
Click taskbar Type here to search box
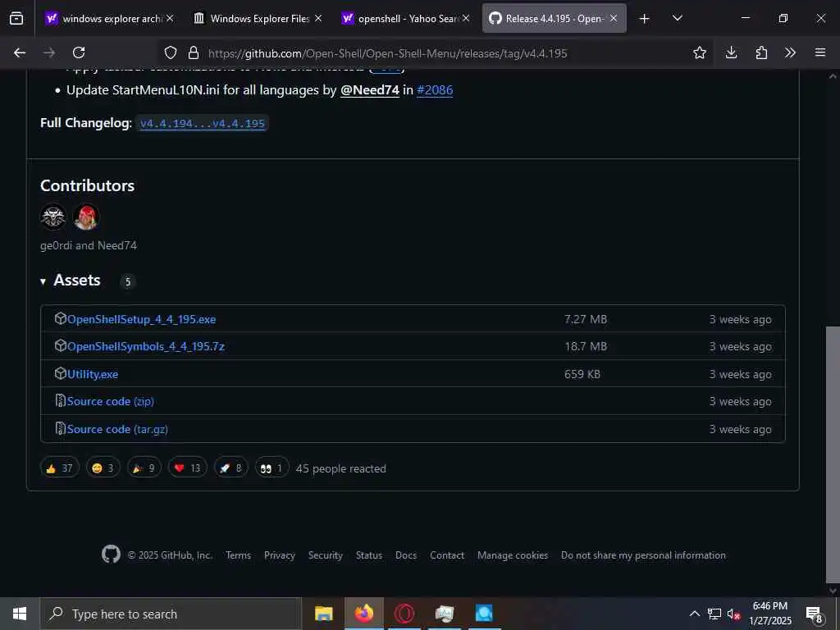[171, 614]
